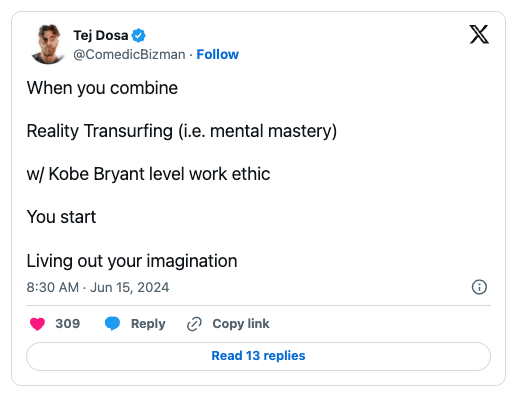Click the 309 likes count
The width and height of the screenshot is (522, 399).
(68, 324)
